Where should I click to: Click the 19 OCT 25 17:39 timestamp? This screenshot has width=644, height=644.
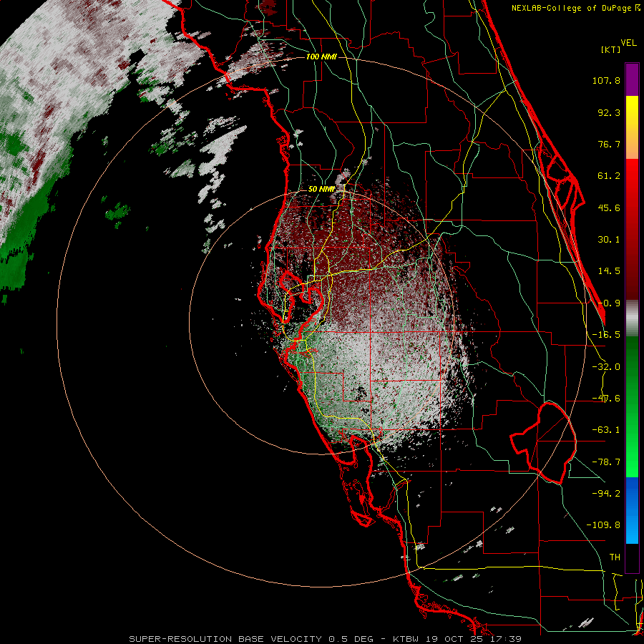point(474,639)
